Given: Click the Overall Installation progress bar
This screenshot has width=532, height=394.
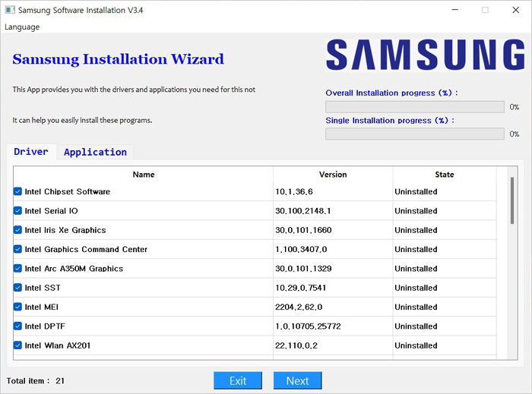Looking at the screenshot, I should (415, 107).
